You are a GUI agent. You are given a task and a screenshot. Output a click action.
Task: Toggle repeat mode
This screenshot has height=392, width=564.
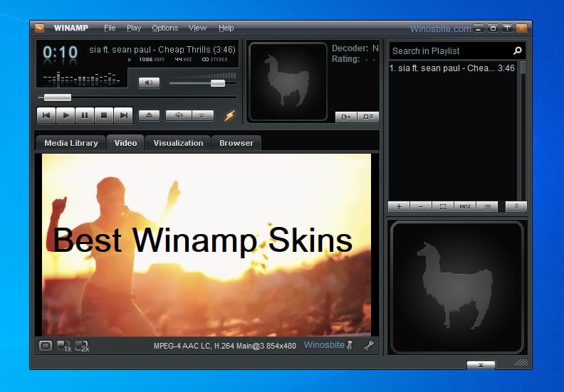pyautogui.click(x=203, y=115)
